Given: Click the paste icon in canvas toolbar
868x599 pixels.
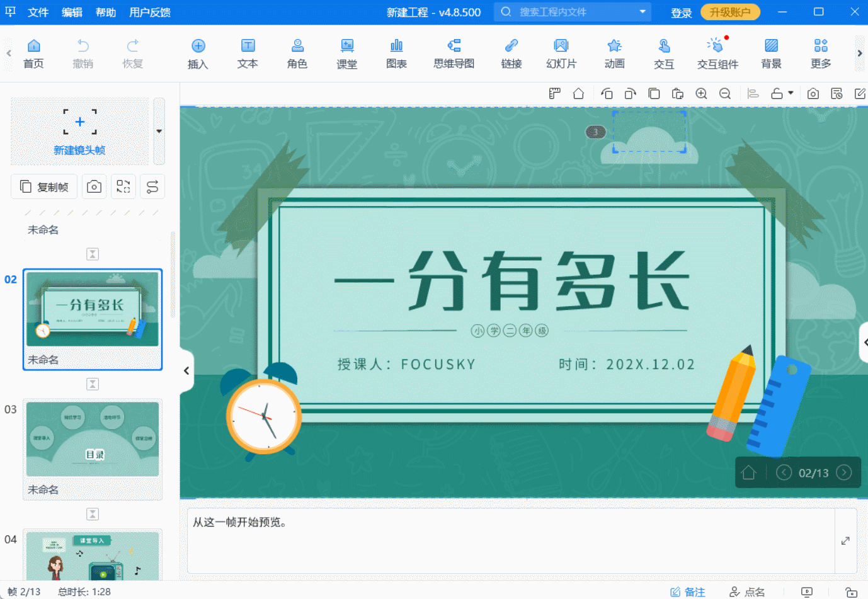Looking at the screenshot, I should point(677,94).
